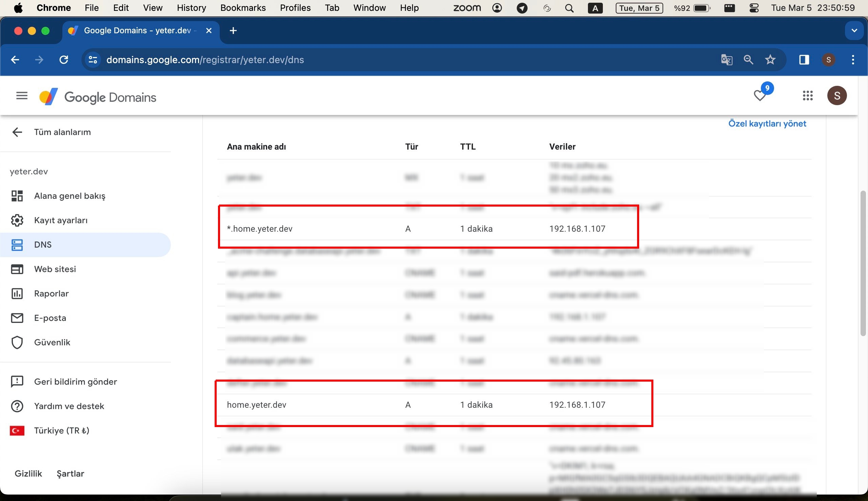Open E-posta section
868x501 pixels.
pos(50,318)
